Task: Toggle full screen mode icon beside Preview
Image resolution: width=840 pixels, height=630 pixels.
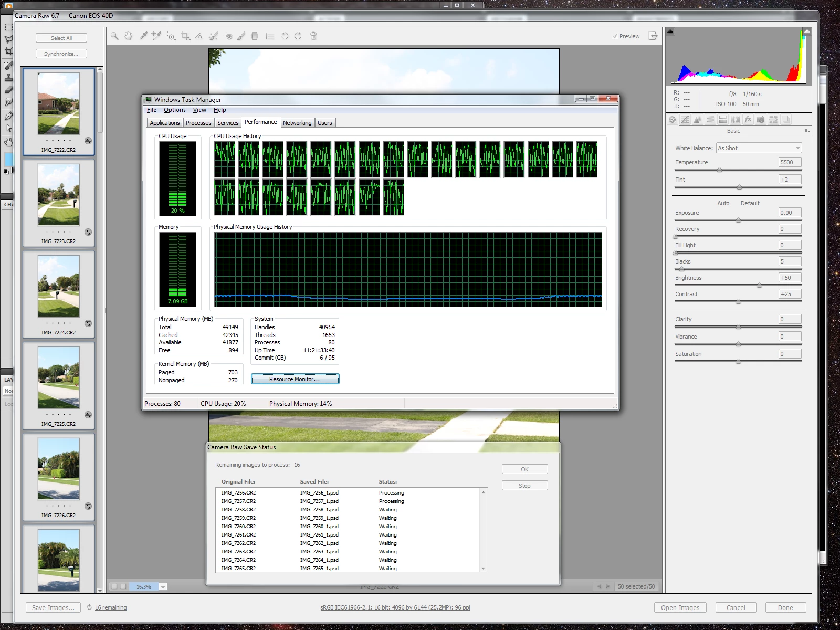Action: point(653,36)
